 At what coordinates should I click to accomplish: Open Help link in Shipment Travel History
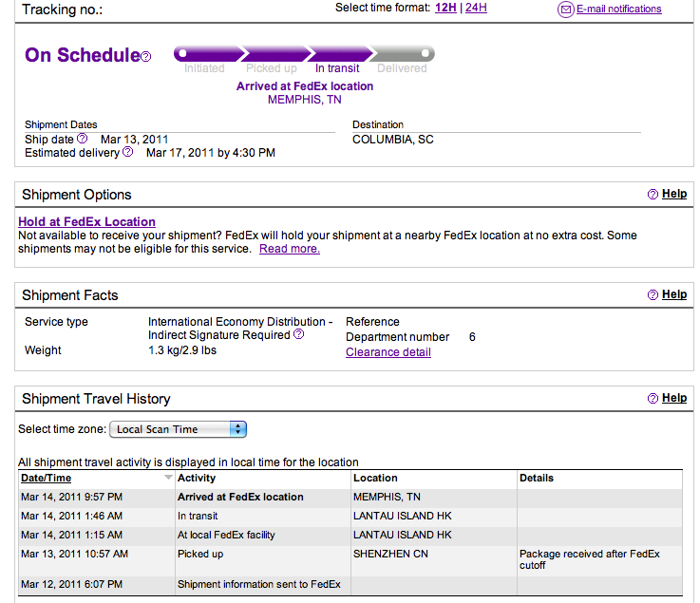coord(674,398)
